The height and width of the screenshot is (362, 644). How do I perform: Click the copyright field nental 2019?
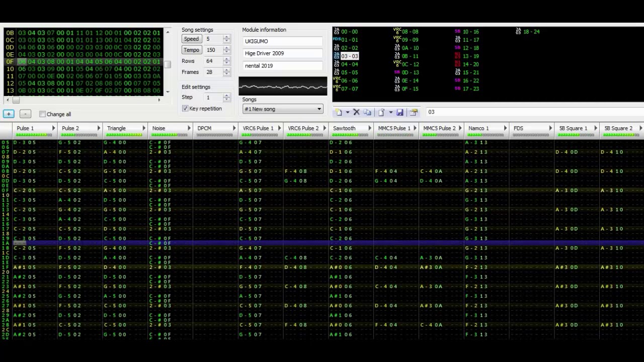click(x=283, y=66)
